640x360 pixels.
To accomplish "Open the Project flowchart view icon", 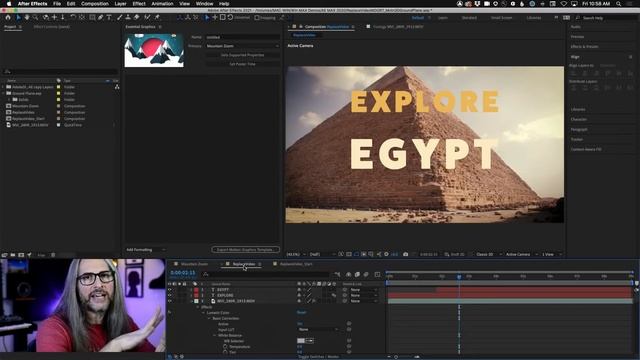I will pos(117,87).
